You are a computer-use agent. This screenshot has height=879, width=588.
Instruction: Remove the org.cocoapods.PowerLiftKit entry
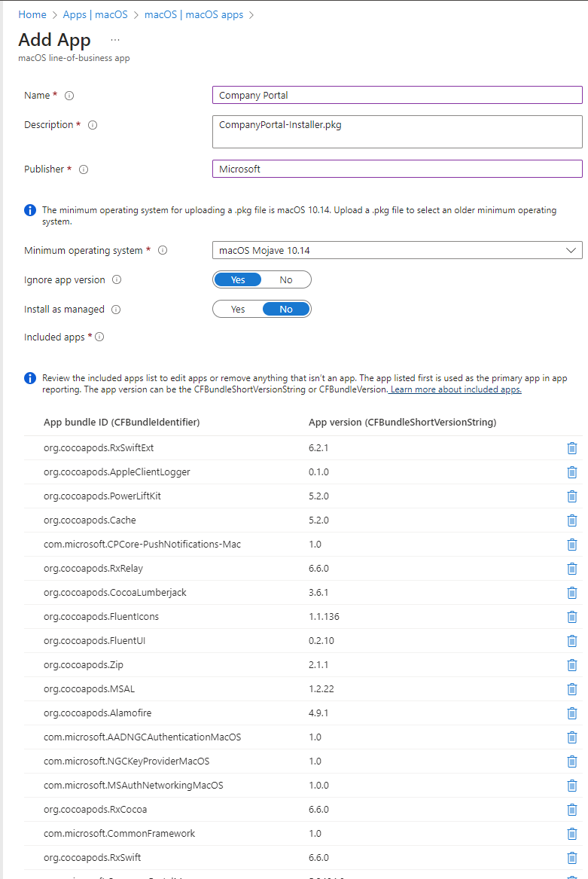571,496
